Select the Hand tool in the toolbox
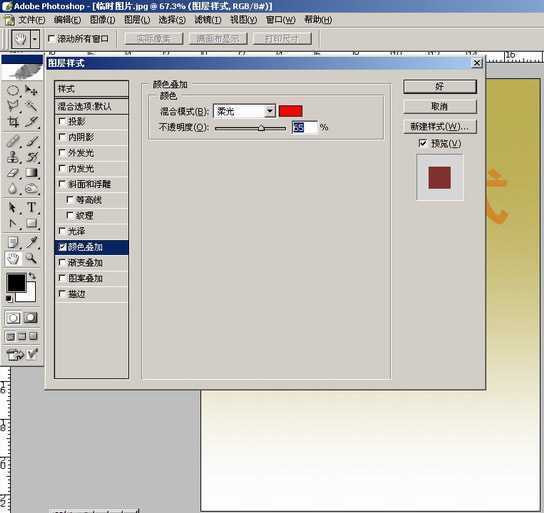 click(13, 258)
